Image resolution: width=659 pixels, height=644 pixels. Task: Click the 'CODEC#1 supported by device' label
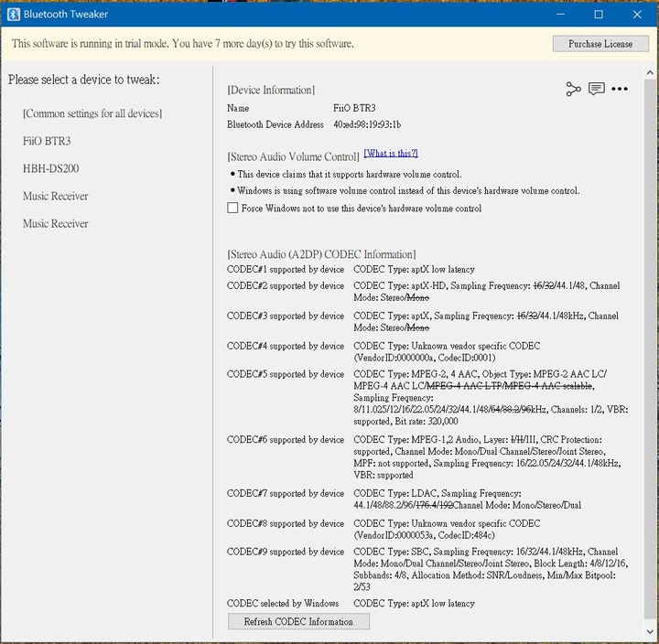tap(286, 269)
